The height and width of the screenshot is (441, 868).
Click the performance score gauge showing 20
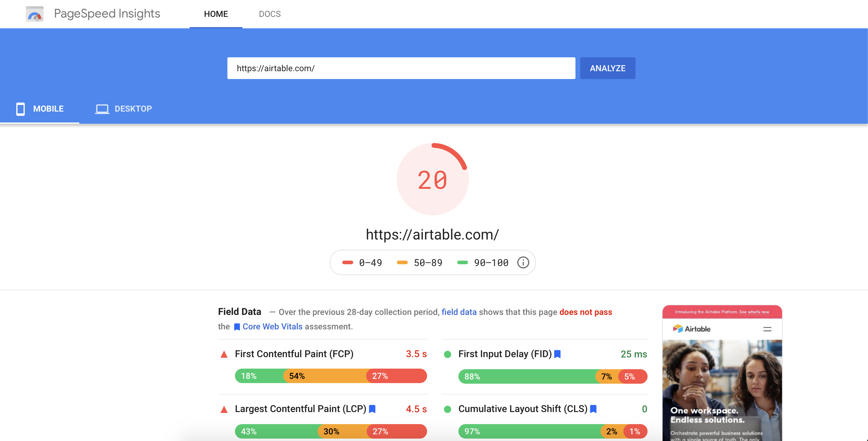coord(432,179)
